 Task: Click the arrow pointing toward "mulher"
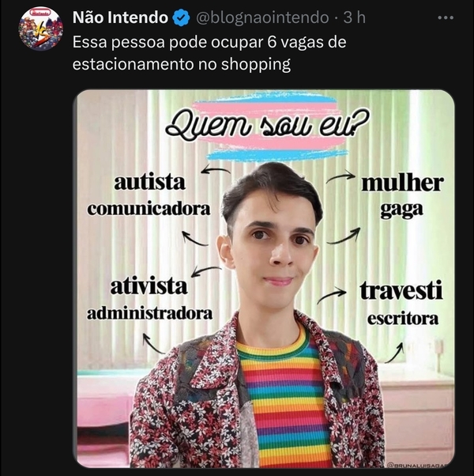click(340, 178)
